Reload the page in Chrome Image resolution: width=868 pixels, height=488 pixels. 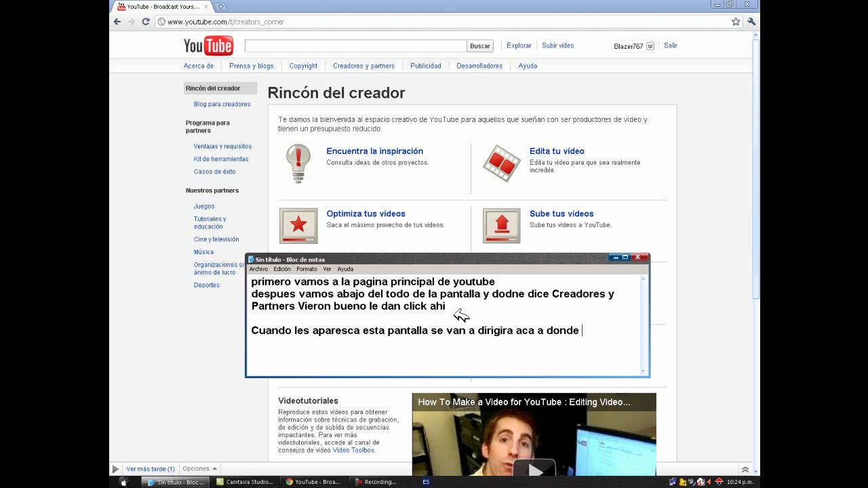145,22
